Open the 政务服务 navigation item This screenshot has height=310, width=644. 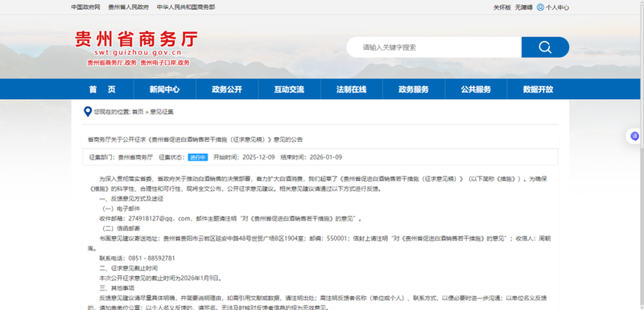coord(414,89)
